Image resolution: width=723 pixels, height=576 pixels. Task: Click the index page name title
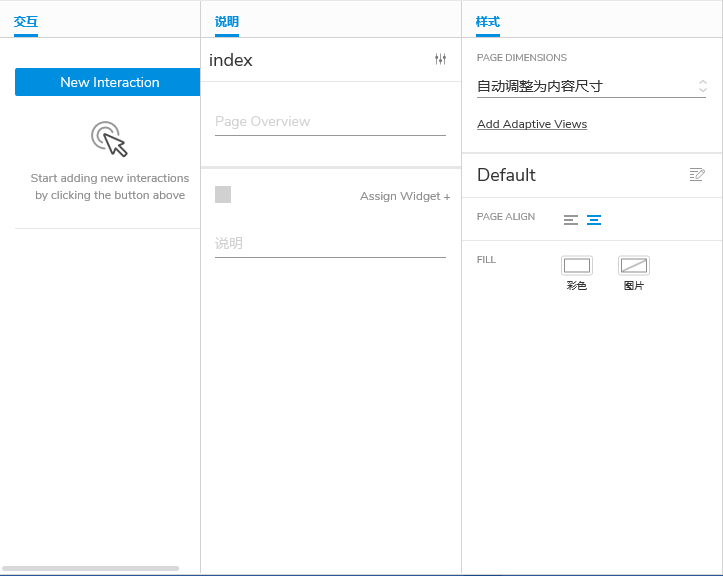[231, 60]
